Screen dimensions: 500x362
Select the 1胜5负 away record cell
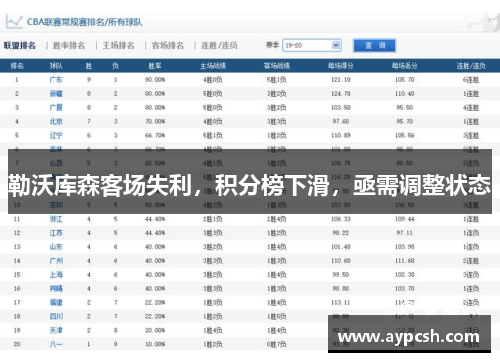pos(277,316)
